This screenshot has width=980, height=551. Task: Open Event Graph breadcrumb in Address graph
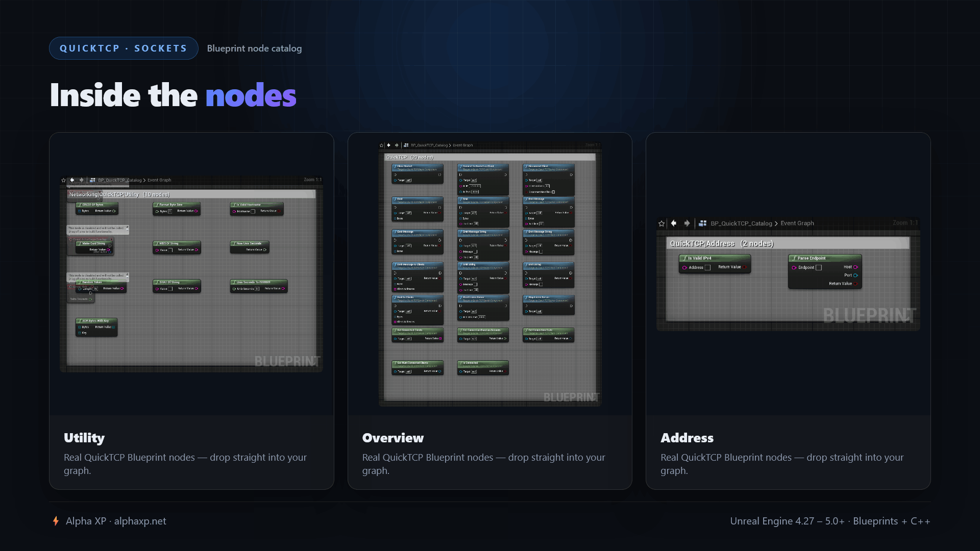[x=797, y=223]
